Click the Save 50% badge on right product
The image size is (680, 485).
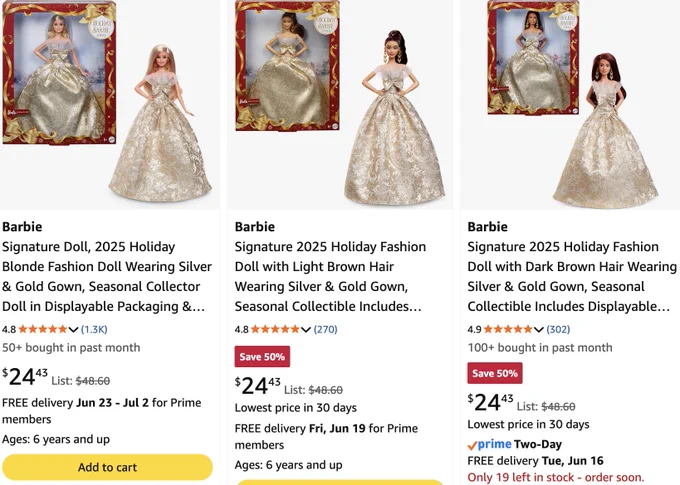pos(495,373)
